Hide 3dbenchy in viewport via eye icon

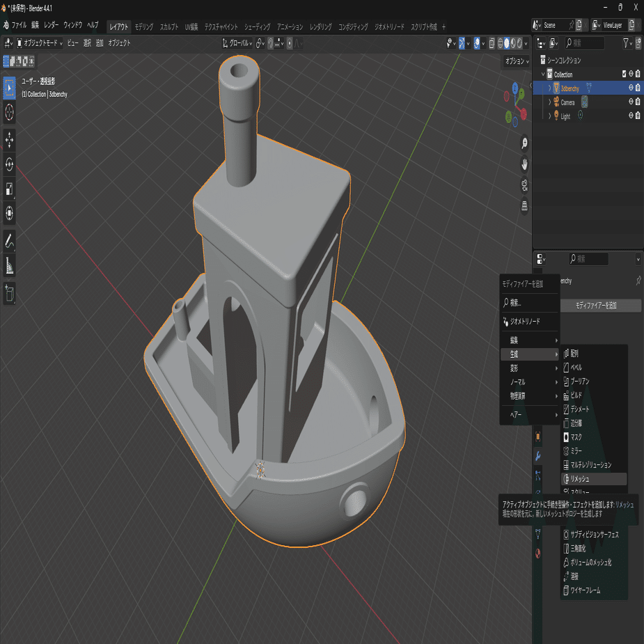pos(631,88)
